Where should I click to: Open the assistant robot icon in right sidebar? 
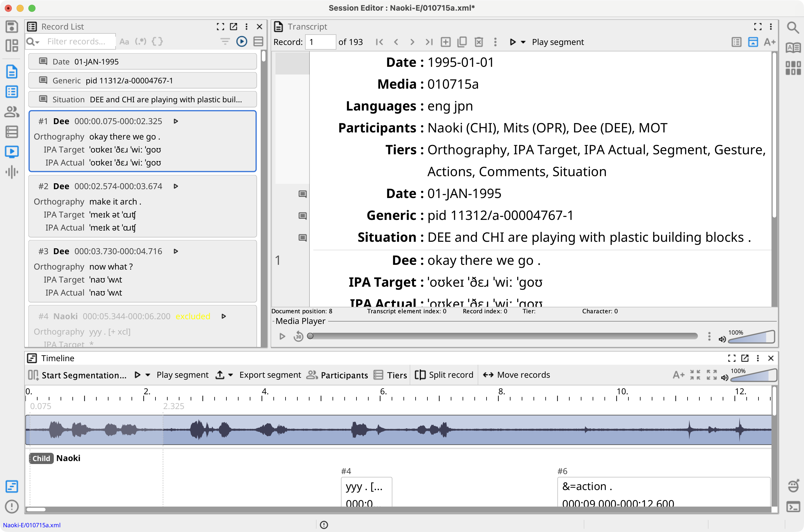coord(793,486)
